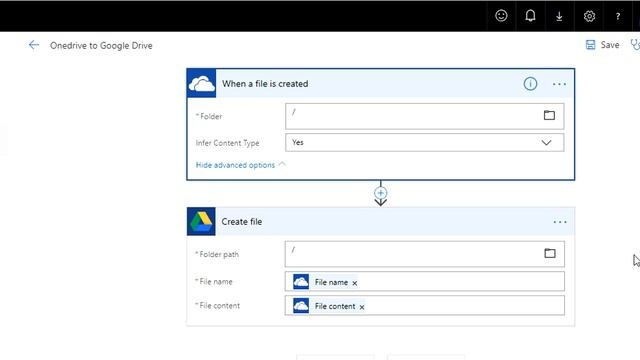Select the File name token chip
This screenshot has height=360, width=640.
click(325, 282)
